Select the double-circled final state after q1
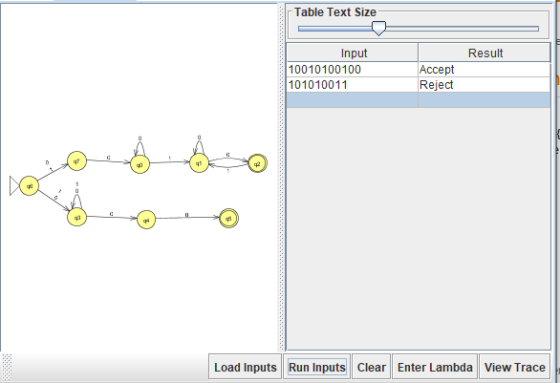The image size is (560, 383). tap(257, 164)
